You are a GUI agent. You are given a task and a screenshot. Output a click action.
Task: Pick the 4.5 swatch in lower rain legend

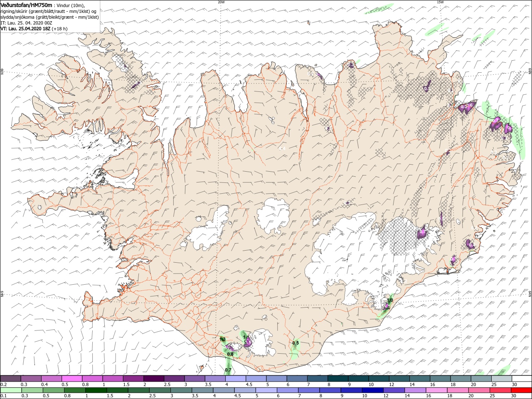244,390
